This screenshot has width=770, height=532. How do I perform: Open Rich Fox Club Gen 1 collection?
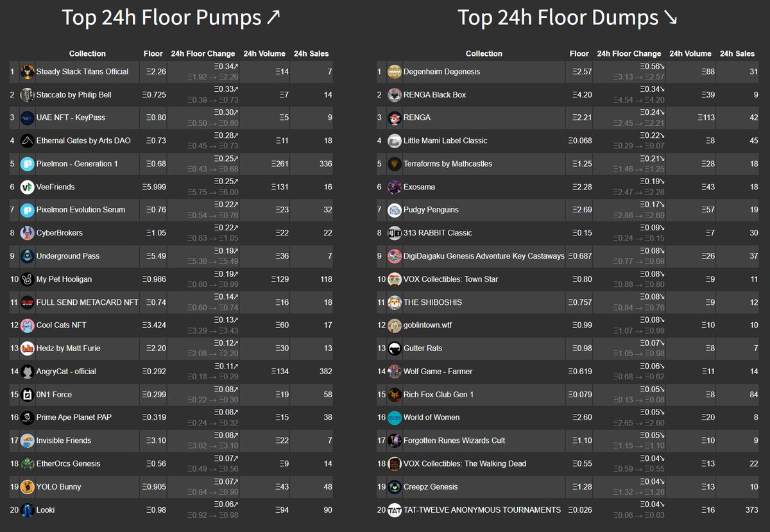point(438,395)
